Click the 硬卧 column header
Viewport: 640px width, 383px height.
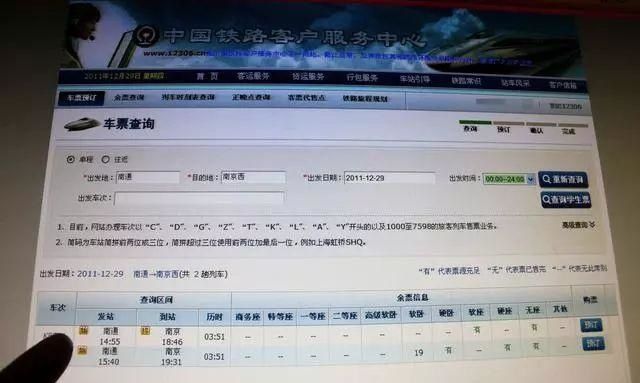(x=447, y=313)
